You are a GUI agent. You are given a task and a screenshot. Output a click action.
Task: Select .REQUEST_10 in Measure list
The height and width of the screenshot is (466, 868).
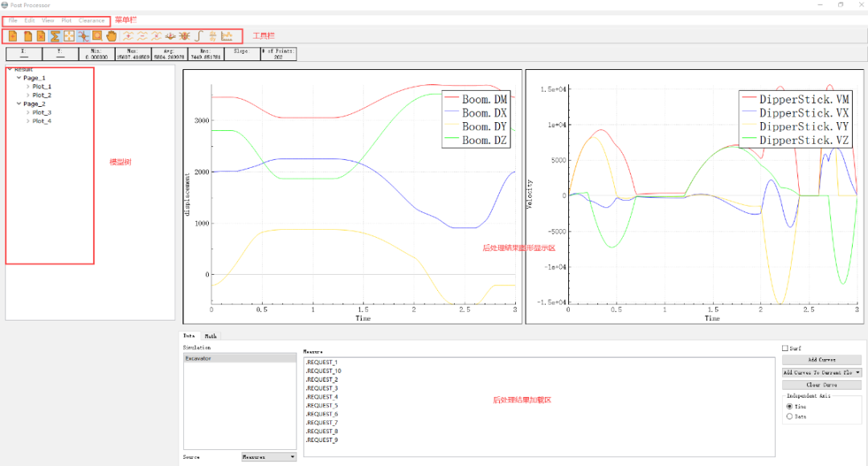point(323,371)
